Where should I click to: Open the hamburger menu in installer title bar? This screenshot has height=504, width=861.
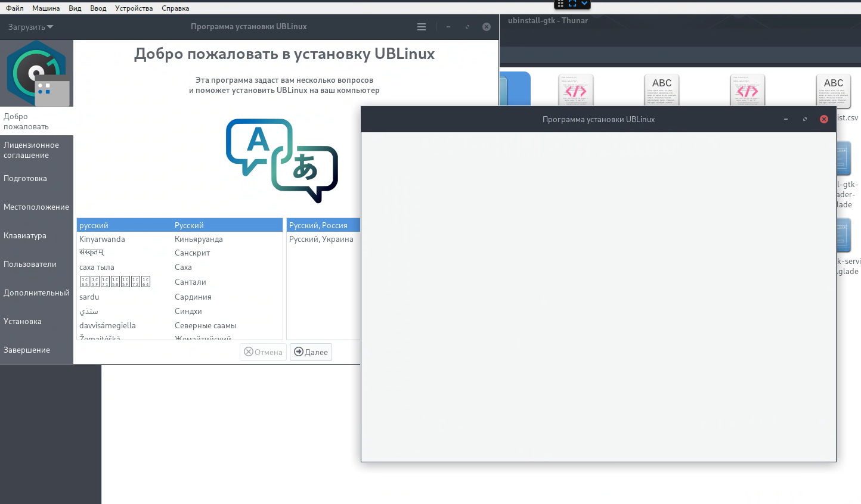pyautogui.click(x=422, y=27)
